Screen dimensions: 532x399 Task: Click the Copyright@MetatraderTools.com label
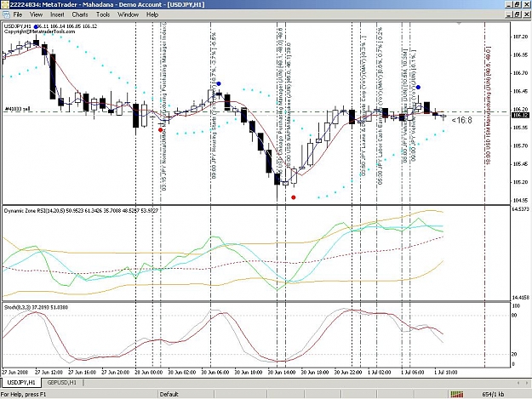[x=39, y=31]
